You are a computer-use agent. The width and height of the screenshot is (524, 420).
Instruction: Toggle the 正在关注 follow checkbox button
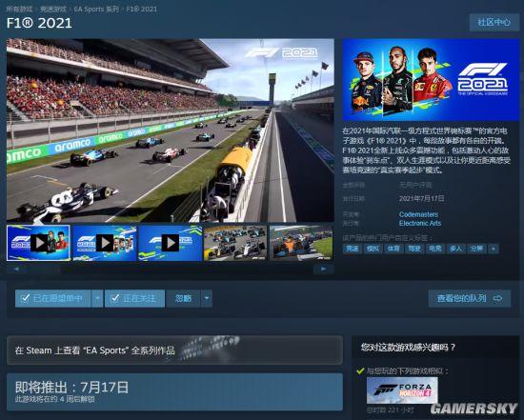click(x=134, y=298)
